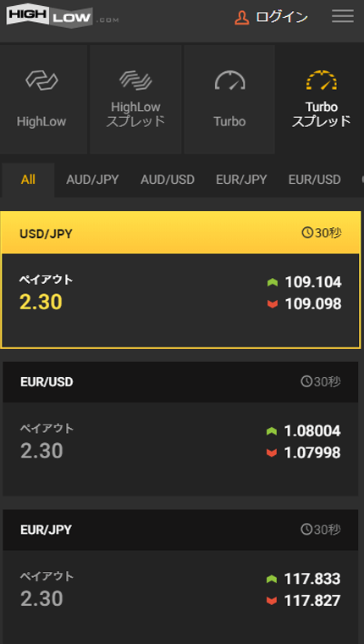The image size is (364, 644).
Task: Switch to the AUD/JPY tab
Action: pos(92,180)
